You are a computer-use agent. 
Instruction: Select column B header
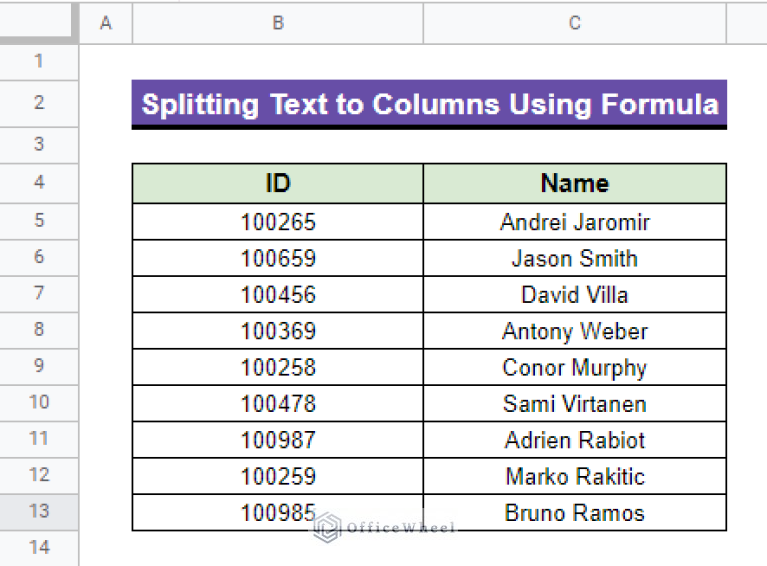tap(277, 23)
